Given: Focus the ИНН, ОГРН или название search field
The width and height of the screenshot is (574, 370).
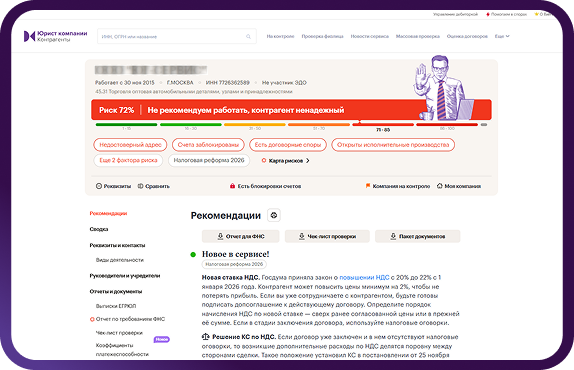Looking at the screenshot, I should pos(177,36).
